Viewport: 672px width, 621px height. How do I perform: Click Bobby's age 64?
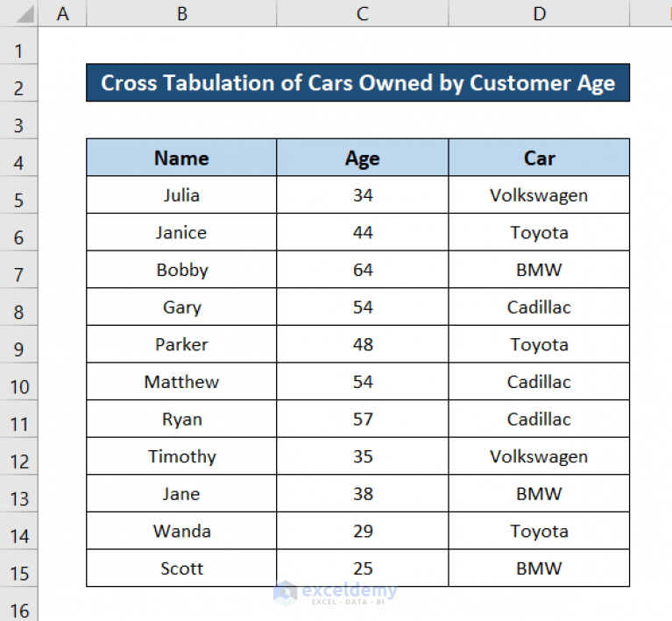click(363, 270)
